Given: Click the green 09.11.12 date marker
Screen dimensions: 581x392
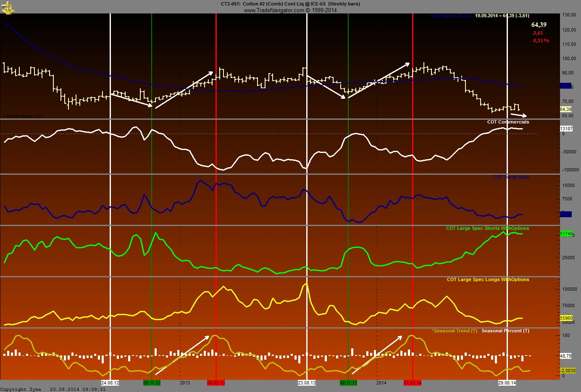Looking at the screenshot, I should coord(152,383).
